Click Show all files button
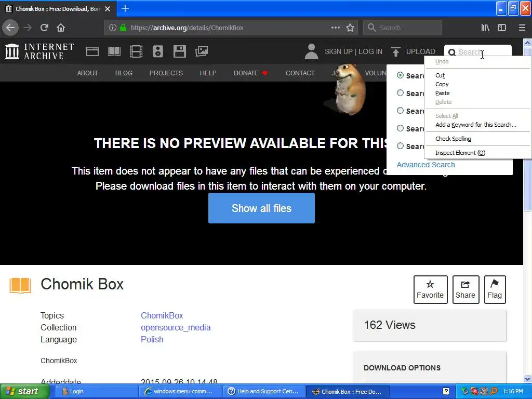 pyautogui.click(x=261, y=208)
